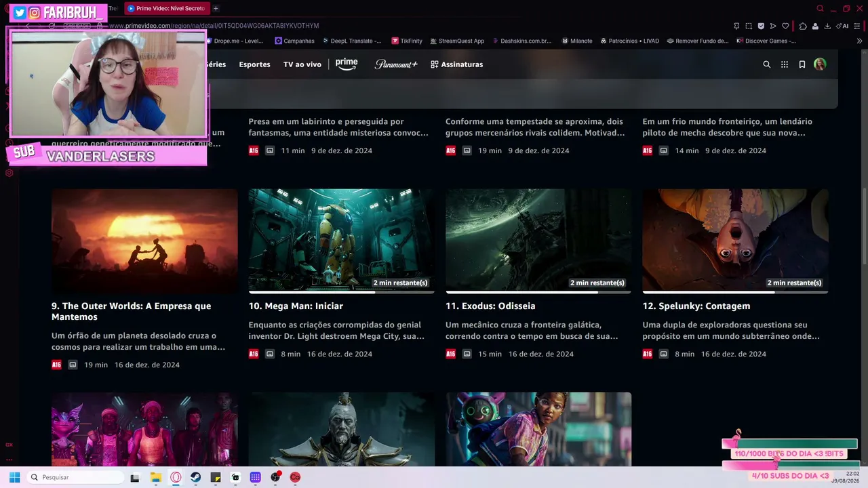868x488 pixels.
Task: Play The Outer Worlds episode thumbnail
Action: pos(144,241)
